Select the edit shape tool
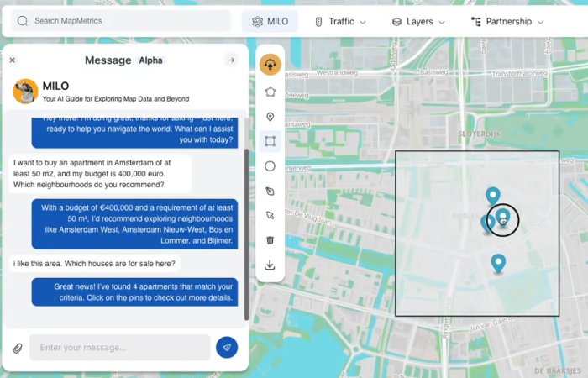The height and width of the screenshot is (378, 588). coord(270,192)
